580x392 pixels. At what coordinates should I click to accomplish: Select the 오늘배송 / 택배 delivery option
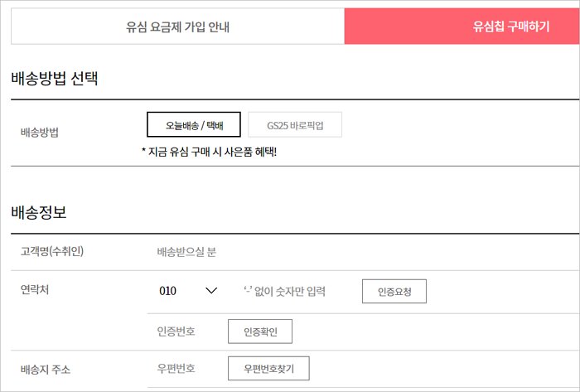(x=194, y=124)
